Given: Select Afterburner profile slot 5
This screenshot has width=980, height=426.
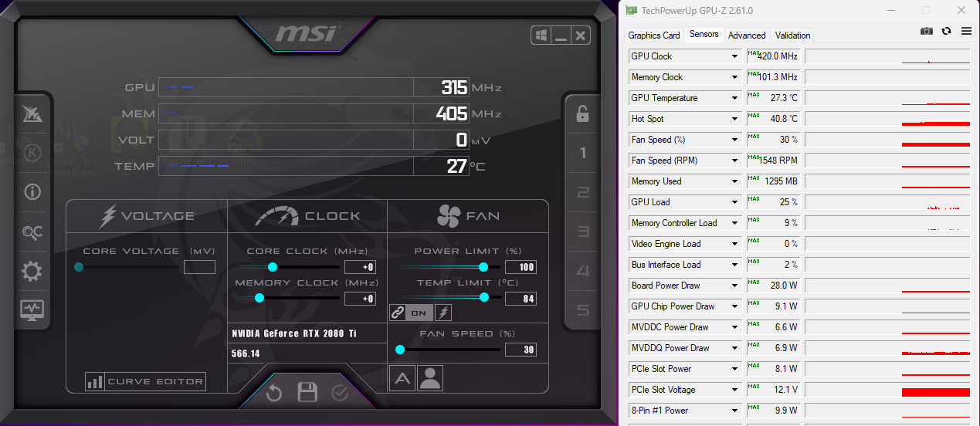Looking at the screenshot, I should click(583, 310).
